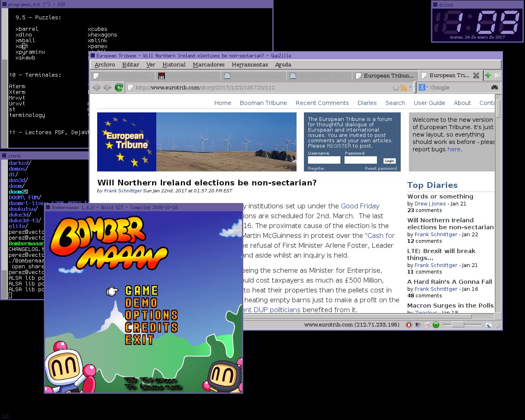This screenshot has height=420, width=525.
Task: Click the Login button on European Tribune
Action: [389, 161]
